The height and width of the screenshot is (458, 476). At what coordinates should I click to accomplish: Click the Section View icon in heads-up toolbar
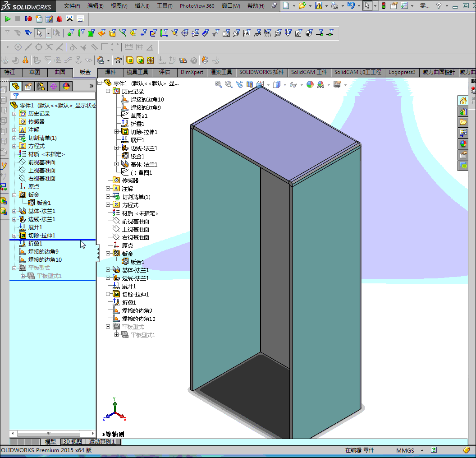tap(250, 84)
